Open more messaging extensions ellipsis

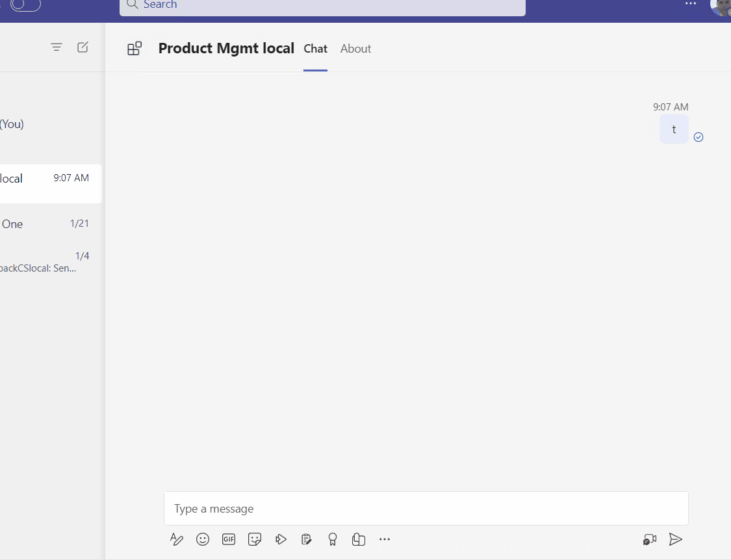(385, 539)
